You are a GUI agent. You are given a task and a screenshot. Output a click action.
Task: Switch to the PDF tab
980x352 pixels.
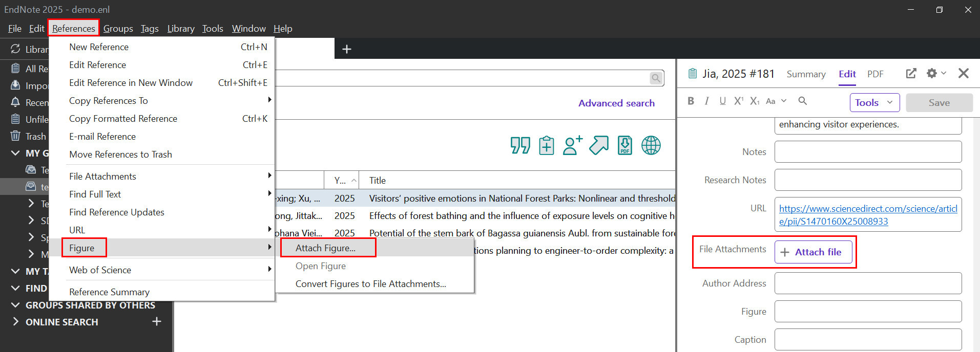(875, 74)
